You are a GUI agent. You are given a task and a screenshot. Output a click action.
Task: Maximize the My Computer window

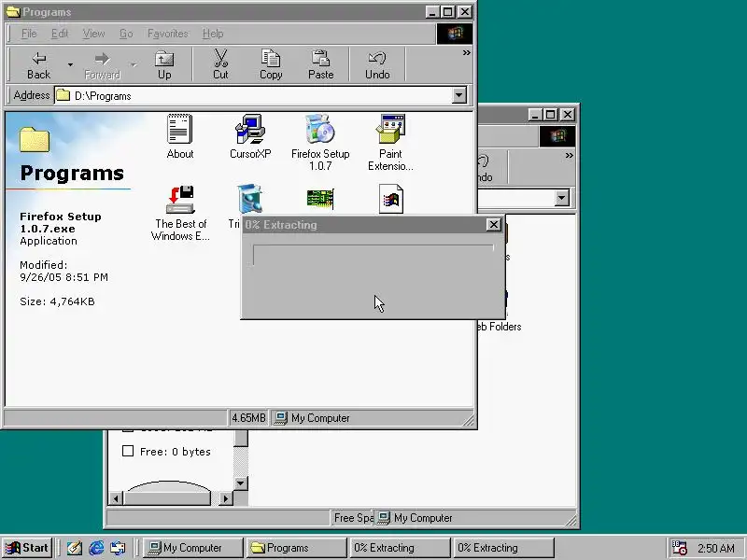pos(551,114)
